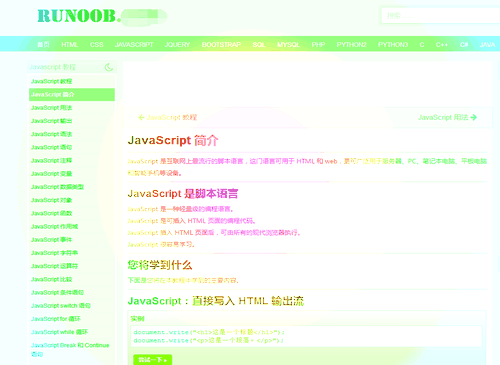500x365 pixels.
Task: Click the first document.write code line
Action: 209,332
